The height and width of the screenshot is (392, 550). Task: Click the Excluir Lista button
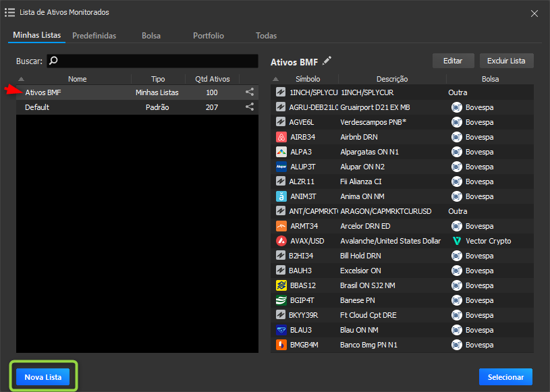click(x=506, y=61)
